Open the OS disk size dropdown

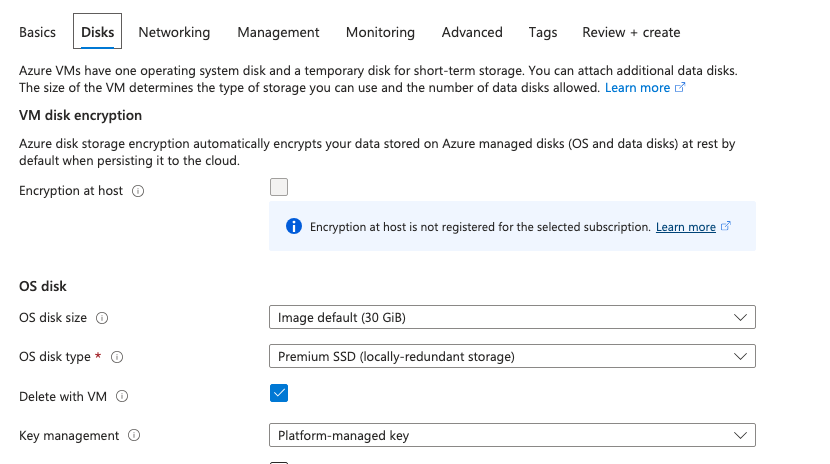[512, 317]
